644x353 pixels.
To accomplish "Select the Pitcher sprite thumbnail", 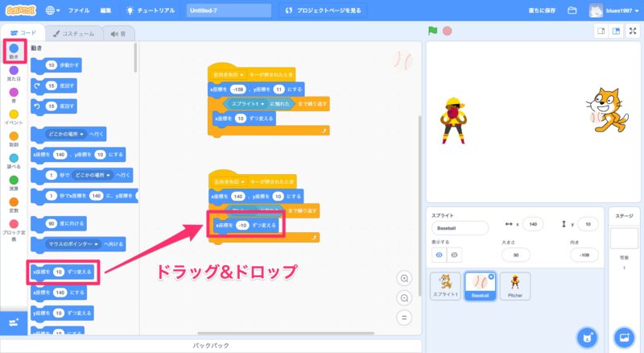I will [x=515, y=285].
